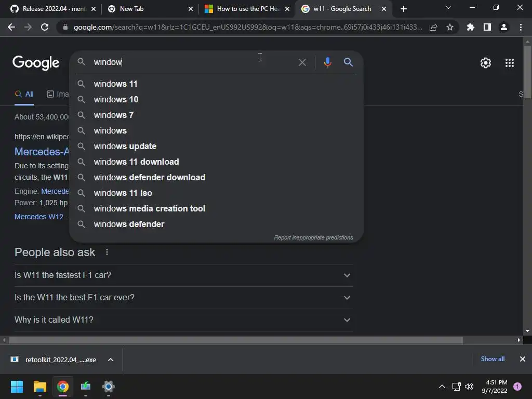Click Report inappropriate predictions link
The height and width of the screenshot is (399, 532).
[313, 237]
